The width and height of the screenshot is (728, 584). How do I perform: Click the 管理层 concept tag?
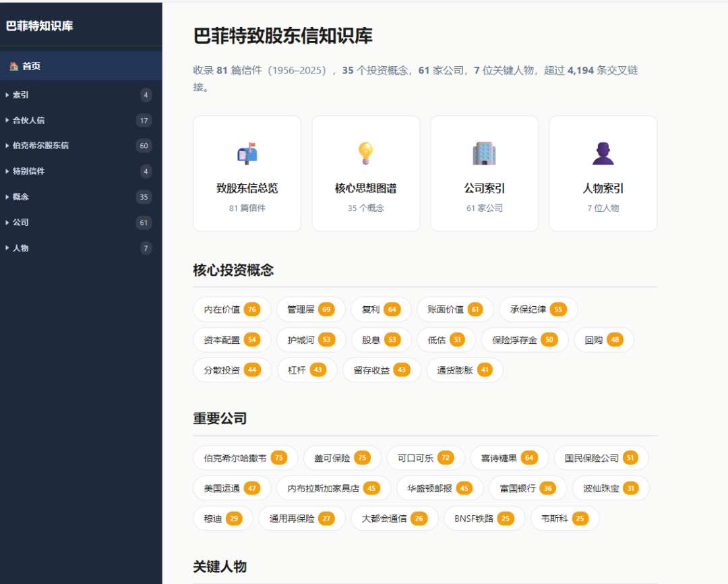pyautogui.click(x=311, y=310)
